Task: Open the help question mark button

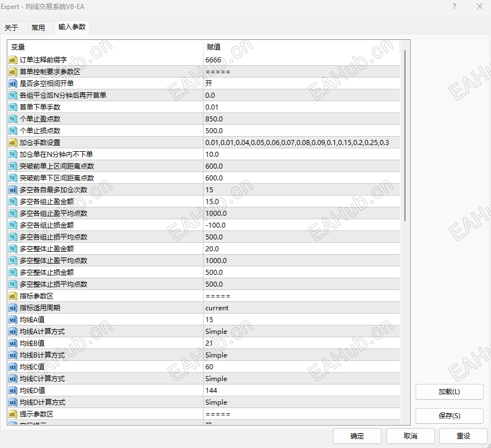Action: 454,6
